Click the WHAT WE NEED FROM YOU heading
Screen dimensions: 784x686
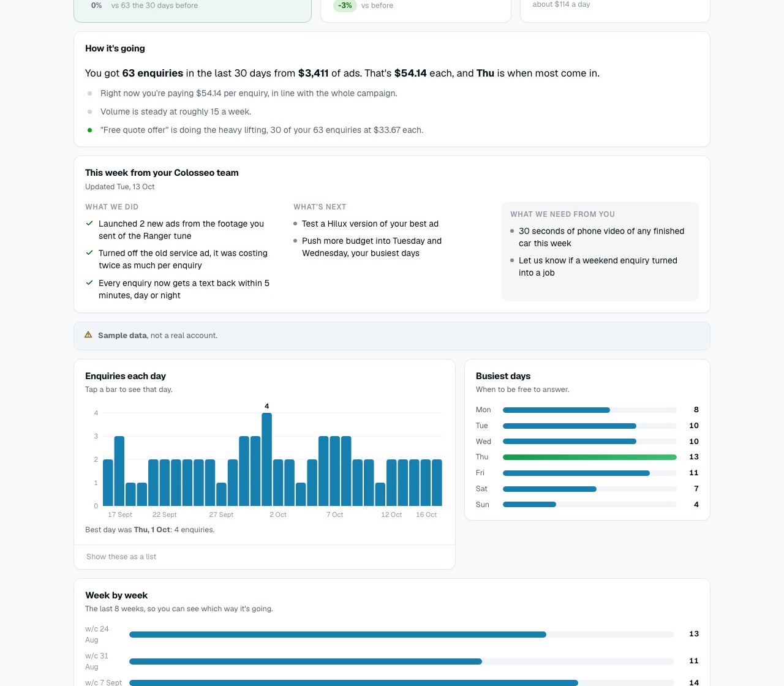click(x=562, y=214)
